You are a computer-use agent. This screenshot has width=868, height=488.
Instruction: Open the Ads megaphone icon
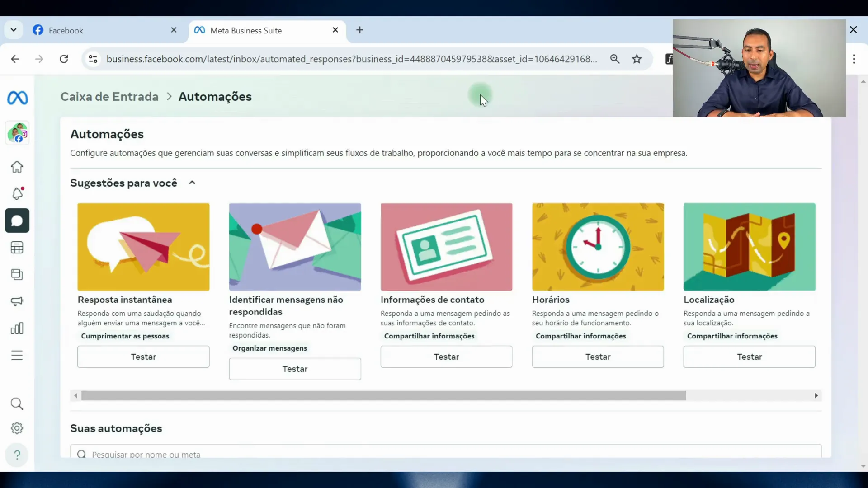[17, 301]
